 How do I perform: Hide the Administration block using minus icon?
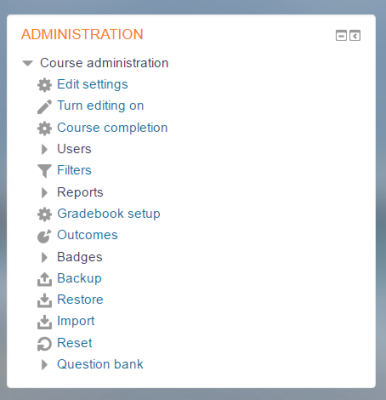[x=341, y=35]
